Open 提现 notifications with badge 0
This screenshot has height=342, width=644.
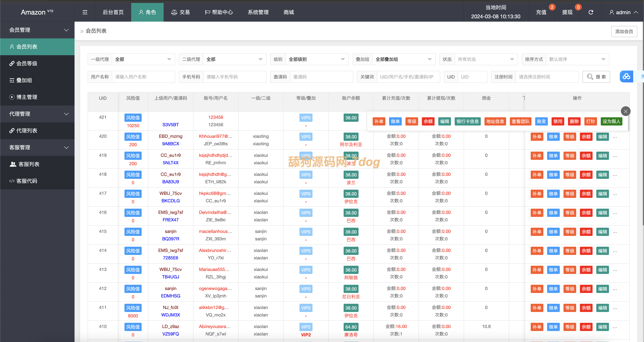pyautogui.click(x=567, y=12)
